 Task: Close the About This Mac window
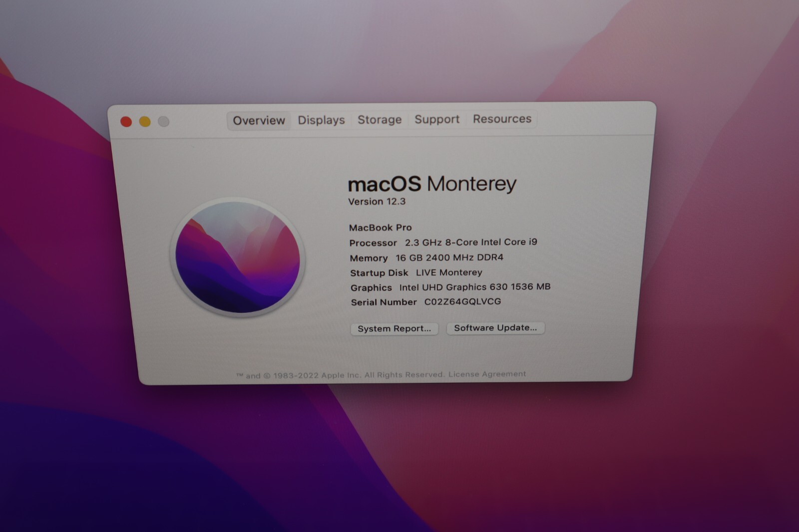[126, 122]
